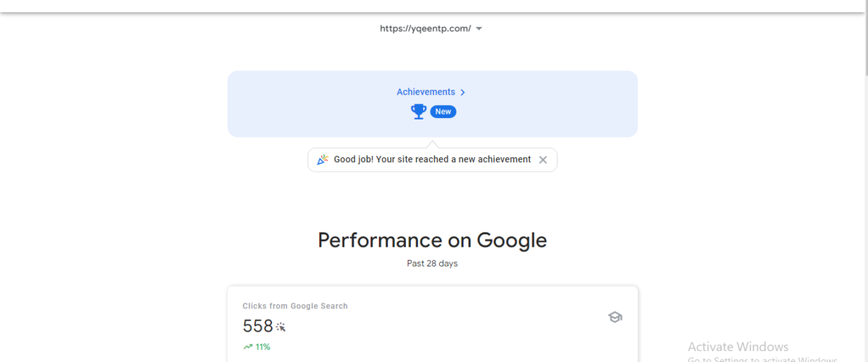The height and width of the screenshot is (362, 868).
Task: Click the Activate Windows watermark text
Action: pyautogui.click(x=738, y=347)
